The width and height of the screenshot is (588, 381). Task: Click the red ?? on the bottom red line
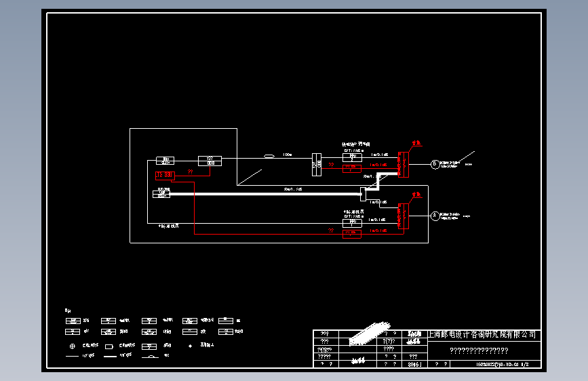coord(331,230)
